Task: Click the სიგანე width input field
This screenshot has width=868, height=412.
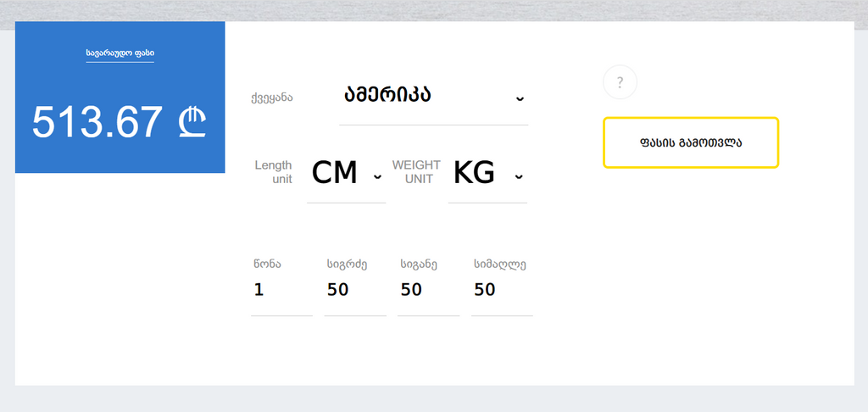Action: pyautogui.click(x=428, y=290)
